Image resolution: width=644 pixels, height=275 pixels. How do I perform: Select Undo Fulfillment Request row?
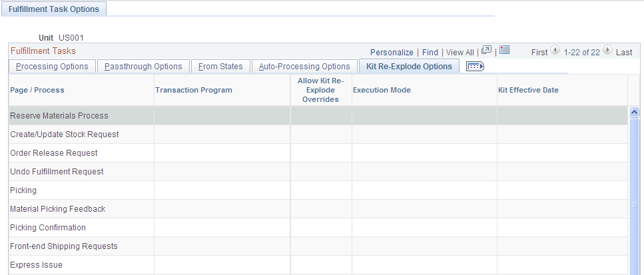coord(318,172)
